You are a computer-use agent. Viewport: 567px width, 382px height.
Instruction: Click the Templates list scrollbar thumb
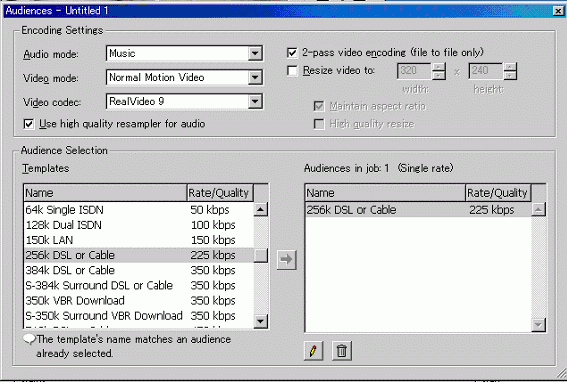(260, 255)
